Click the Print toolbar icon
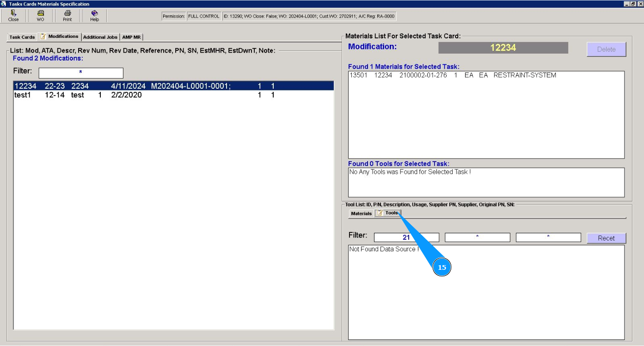The image size is (644, 346). (x=67, y=16)
